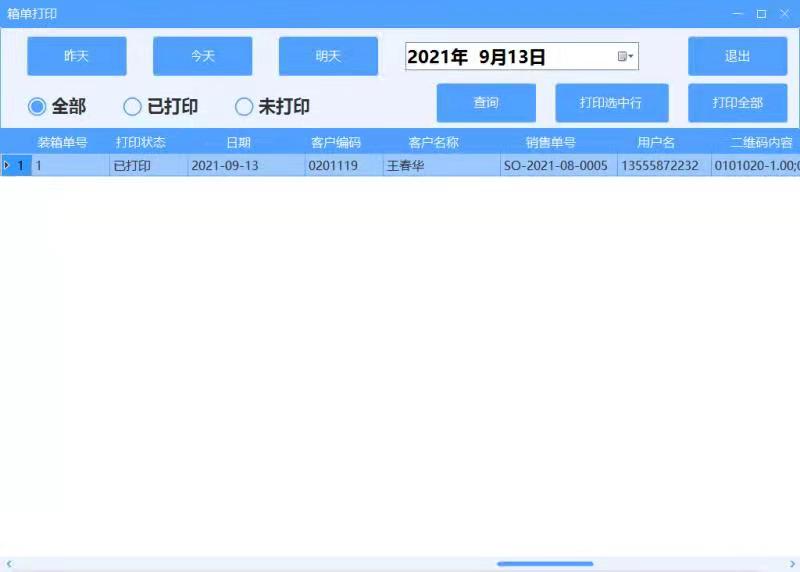800x572 pixels.
Task: Click the 退出 exit button
Action: [738, 56]
